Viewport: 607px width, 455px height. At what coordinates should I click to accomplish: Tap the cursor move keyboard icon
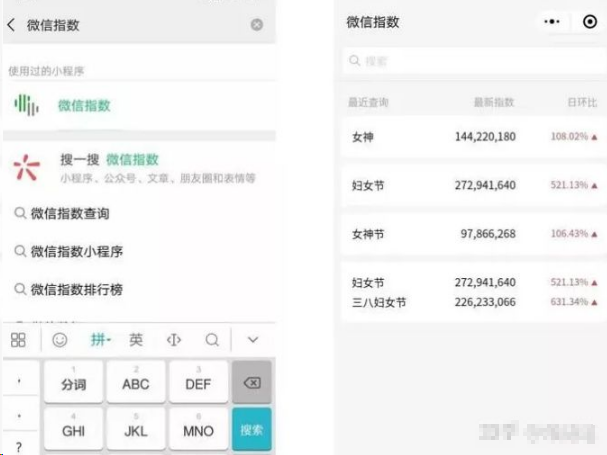[174, 340]
